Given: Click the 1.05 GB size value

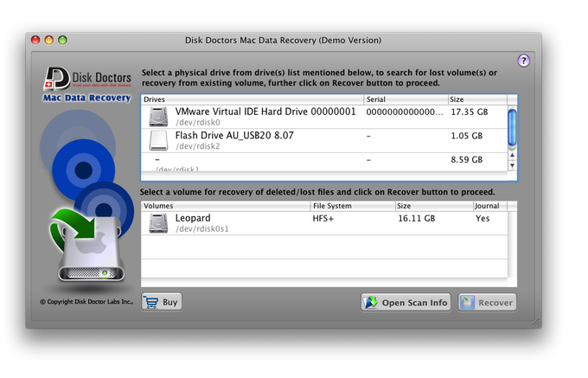Looking at the screenshot, I should pos(466,136).
